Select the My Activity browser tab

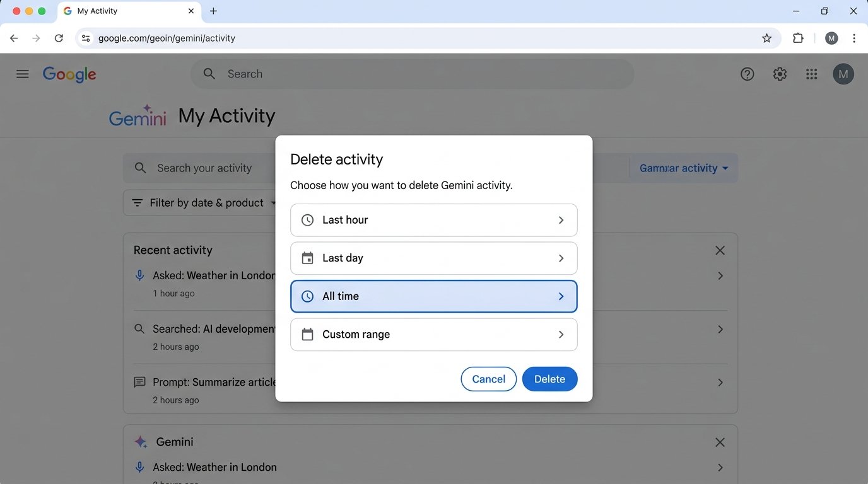[x=129, y=11]
